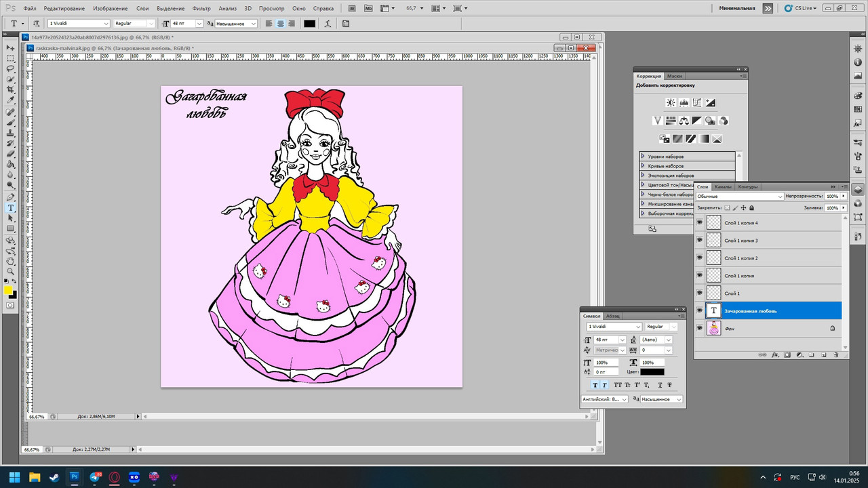Open the Фильтр menu
The image size is (868, 488).
click(x=201, y=8)
